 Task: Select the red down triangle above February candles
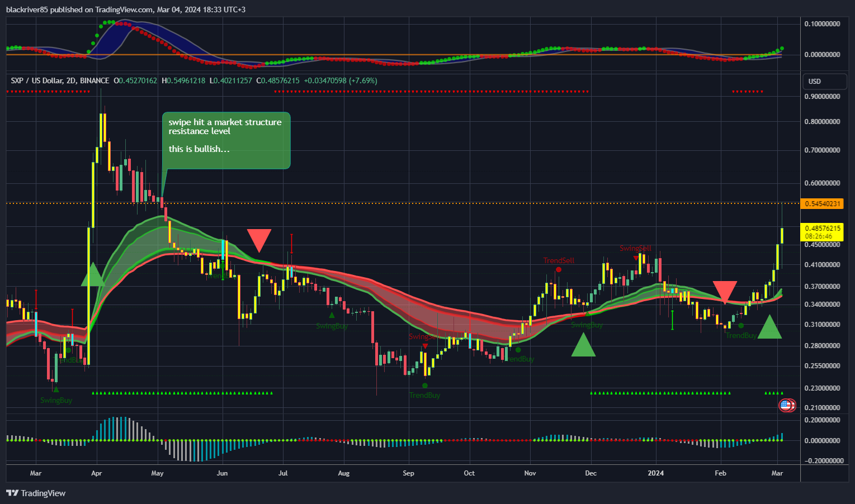(x=725, y=292)
